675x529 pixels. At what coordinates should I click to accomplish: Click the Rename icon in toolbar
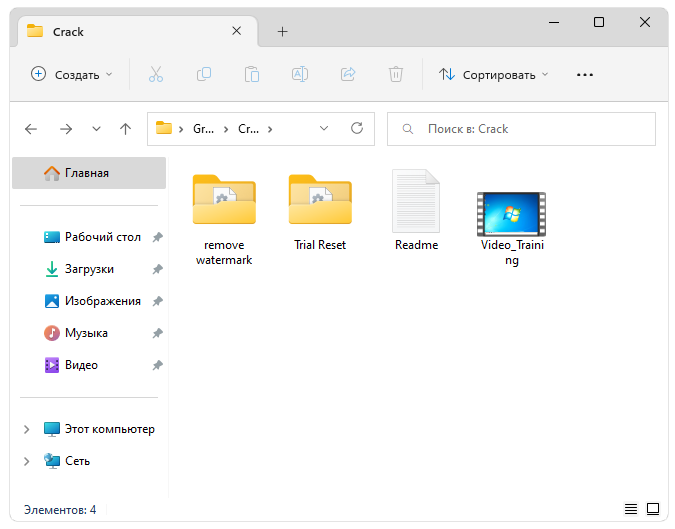point(300,74)
